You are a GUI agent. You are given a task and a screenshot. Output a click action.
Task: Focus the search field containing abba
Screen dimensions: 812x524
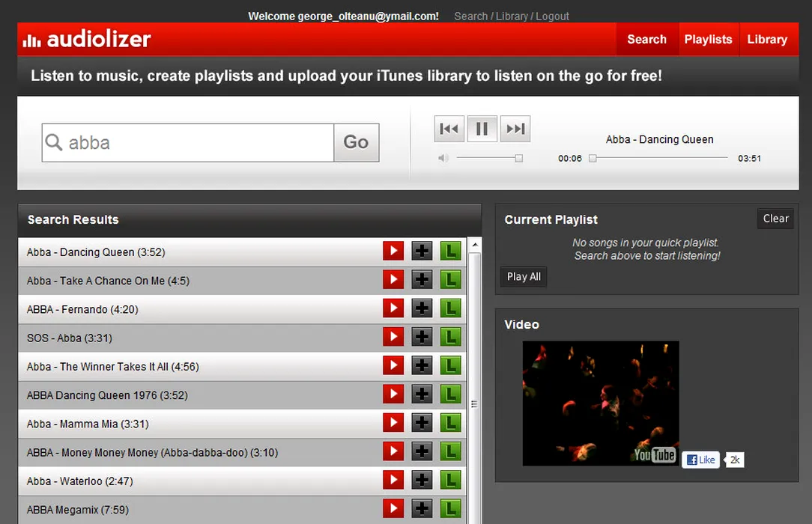(188, 142)
